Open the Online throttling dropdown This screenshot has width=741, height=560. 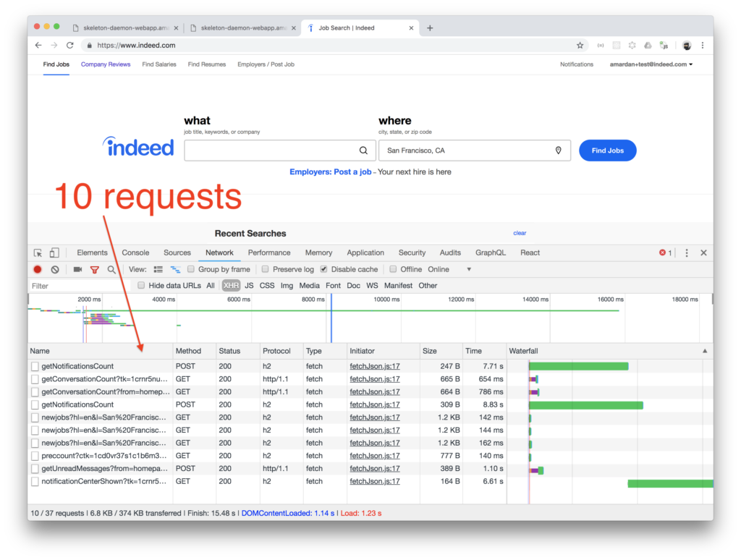pyautogui.click(x=449, y=269)
